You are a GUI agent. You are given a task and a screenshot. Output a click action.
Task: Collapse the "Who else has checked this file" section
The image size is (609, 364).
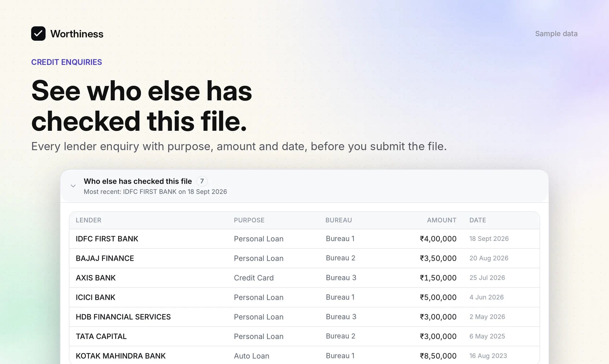(73, 186)
